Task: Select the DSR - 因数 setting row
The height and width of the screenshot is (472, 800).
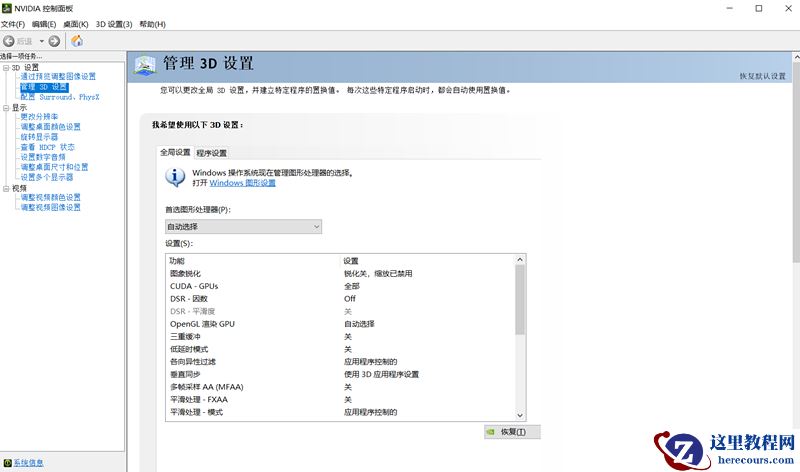Action: tap(341, 299)
